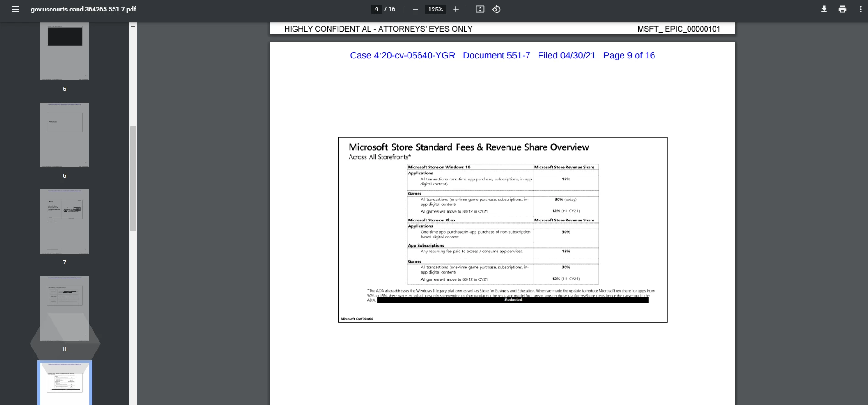Viewport: 868px width, 405px height.
Task: Rotate the document counterclockwise
Action: pos(497,9)
